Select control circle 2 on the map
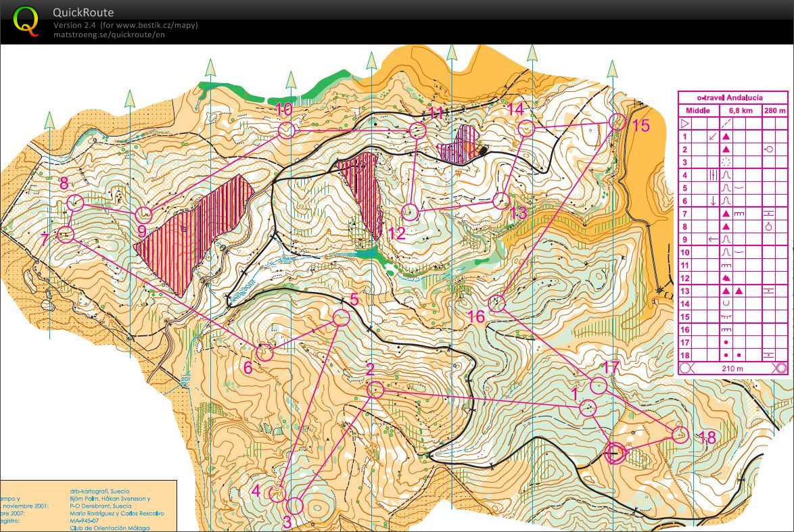Viewport: 794px width, 532px height. [375, 390]
